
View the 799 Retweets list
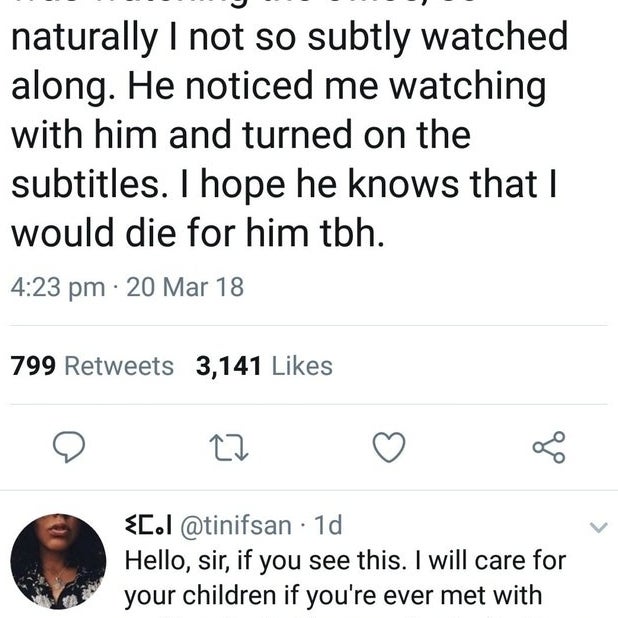92,366
